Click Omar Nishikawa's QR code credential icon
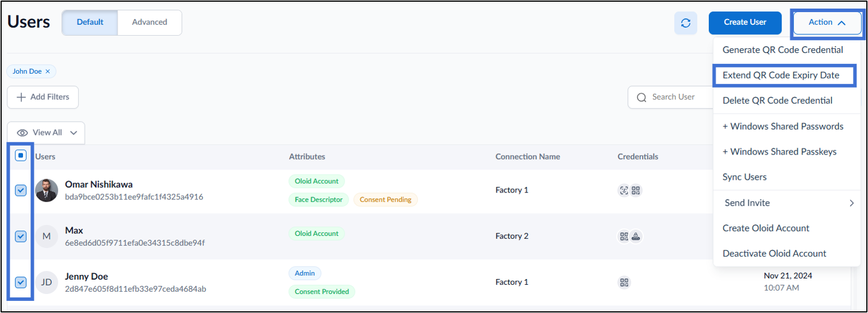The height and width of the screenshot is (313, 868). [636, 190]
